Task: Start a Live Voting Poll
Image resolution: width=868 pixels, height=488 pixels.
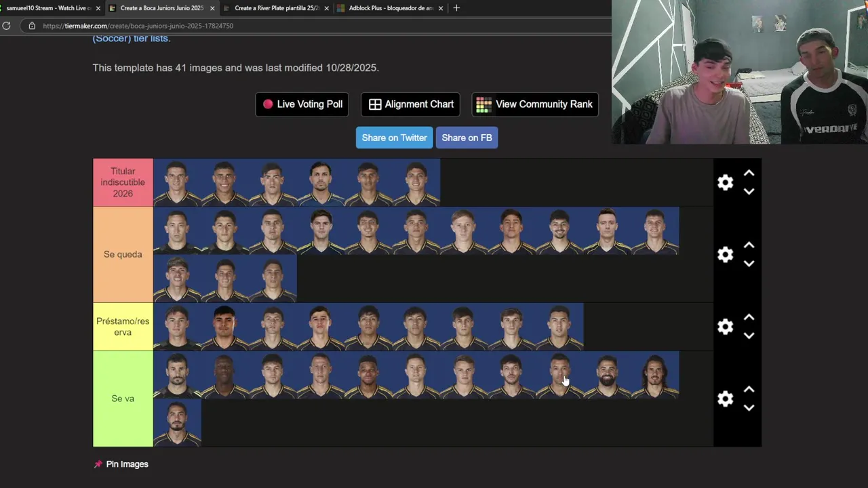Action: click(302, 104)
